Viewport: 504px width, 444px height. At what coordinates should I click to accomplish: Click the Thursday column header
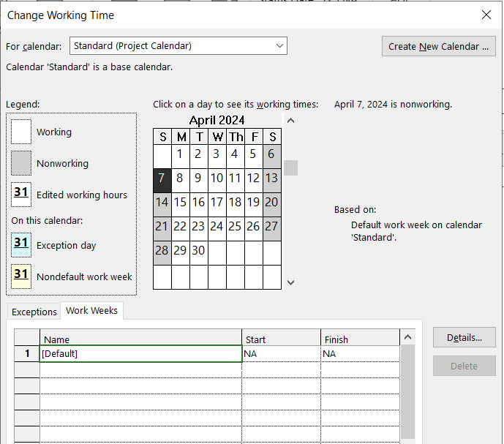pyautogui.click(x=235, y=137)
